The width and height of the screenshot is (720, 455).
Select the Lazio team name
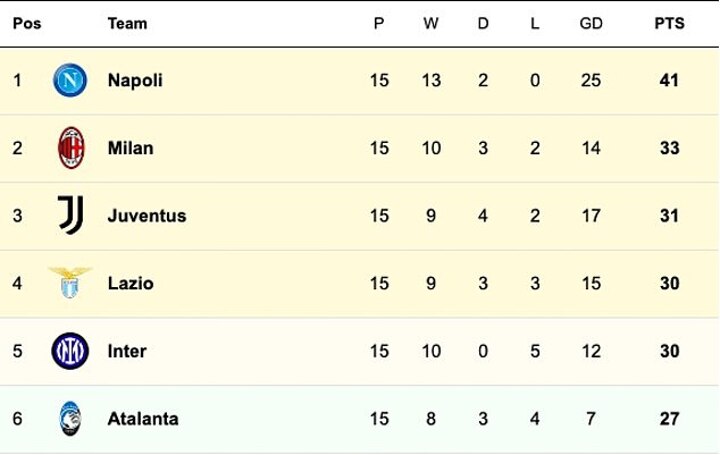131,283
